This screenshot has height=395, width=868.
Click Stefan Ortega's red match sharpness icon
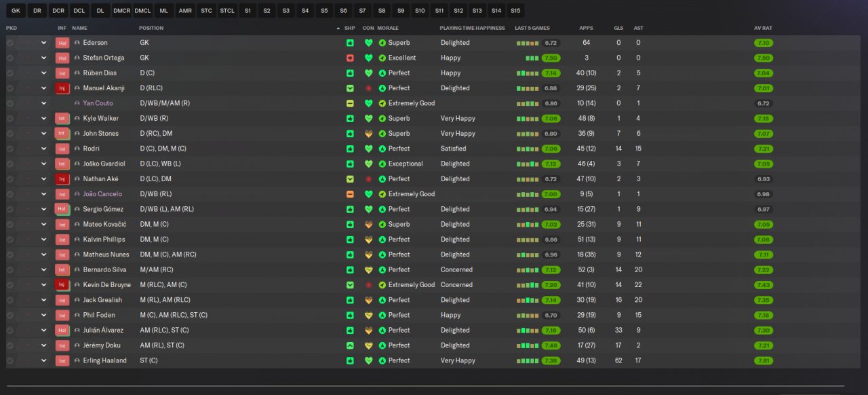click(350, 58)
